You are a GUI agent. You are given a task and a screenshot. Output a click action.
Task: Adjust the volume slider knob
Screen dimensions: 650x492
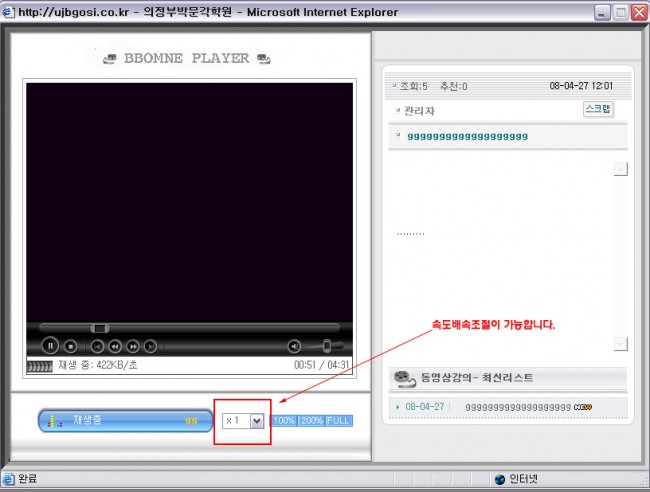(327, 346)
